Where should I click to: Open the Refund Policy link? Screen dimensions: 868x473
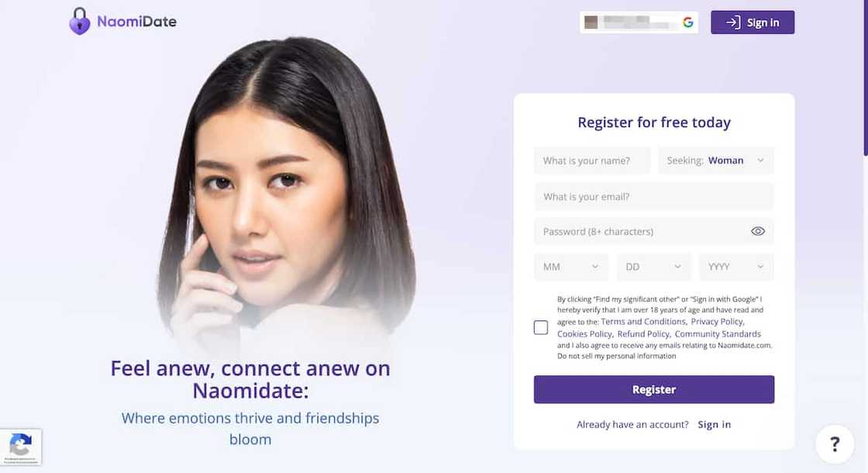643,334
